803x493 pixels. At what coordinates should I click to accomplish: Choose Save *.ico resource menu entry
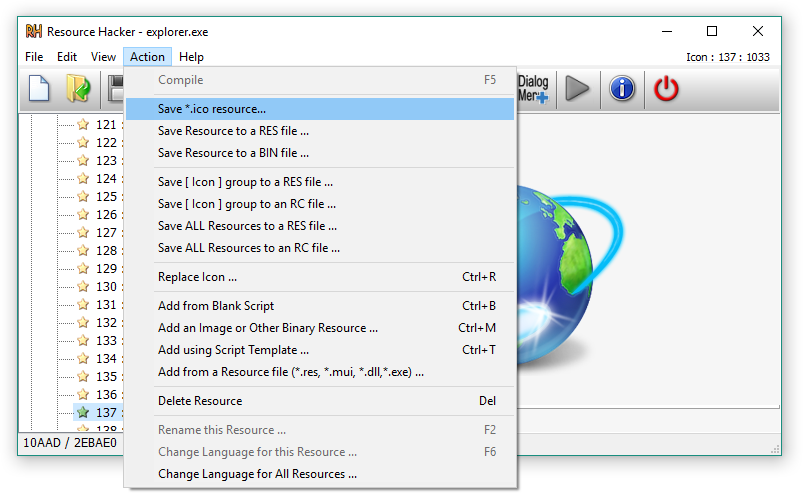tap(212, 108)
